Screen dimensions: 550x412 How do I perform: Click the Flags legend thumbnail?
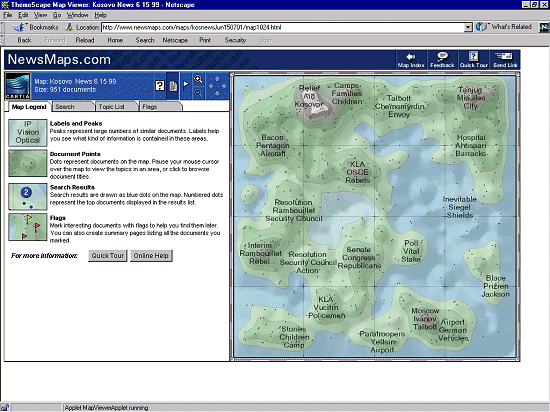coord(28,227)
